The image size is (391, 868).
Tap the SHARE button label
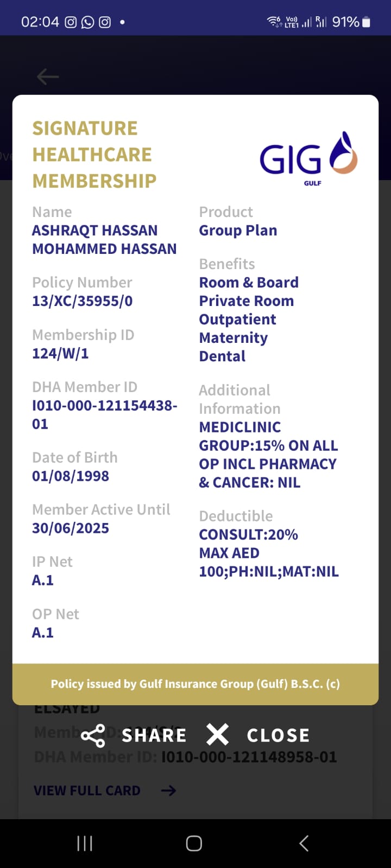(154, 736)
